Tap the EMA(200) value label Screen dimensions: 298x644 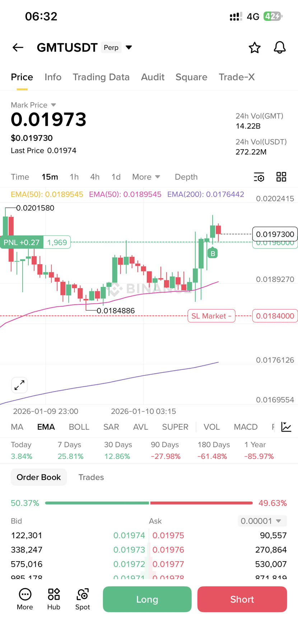click(x=206, y=194)
